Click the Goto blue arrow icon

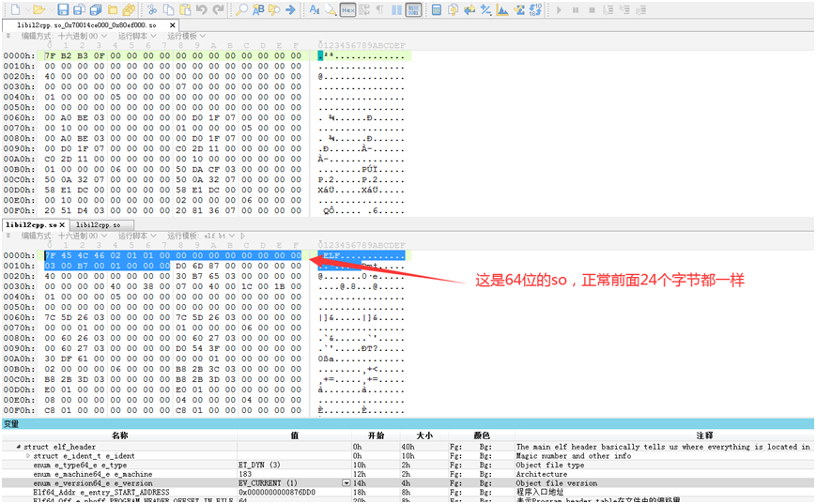(x=291, y=9)
